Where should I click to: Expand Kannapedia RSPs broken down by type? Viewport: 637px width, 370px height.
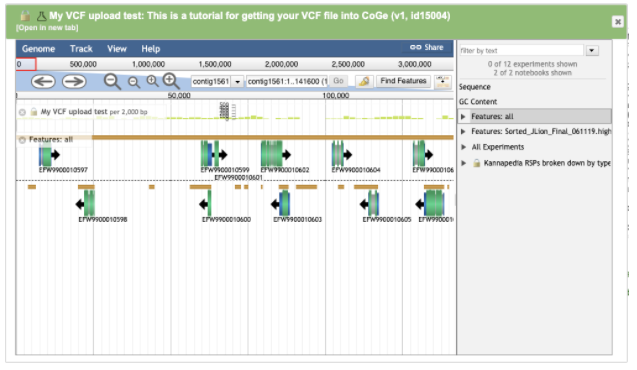point(463,163)
